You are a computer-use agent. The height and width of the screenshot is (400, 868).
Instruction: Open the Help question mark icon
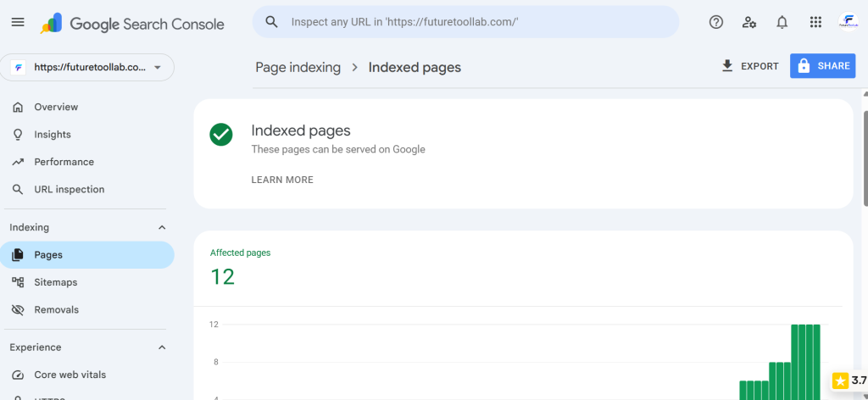(x=715, y=22)
